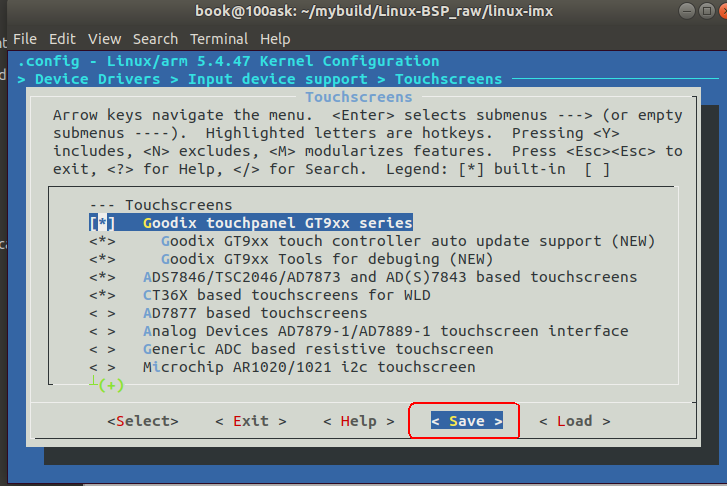Screen dimensions: 727x486
Task: Click Device Drivers in the breadcrumb path
Action: [97, 79]
